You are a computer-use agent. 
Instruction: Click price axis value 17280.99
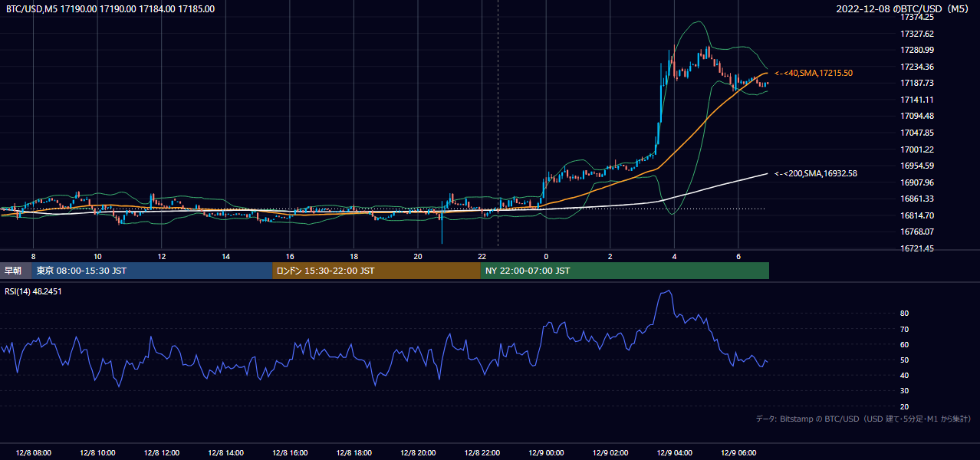tap(916, 50)
